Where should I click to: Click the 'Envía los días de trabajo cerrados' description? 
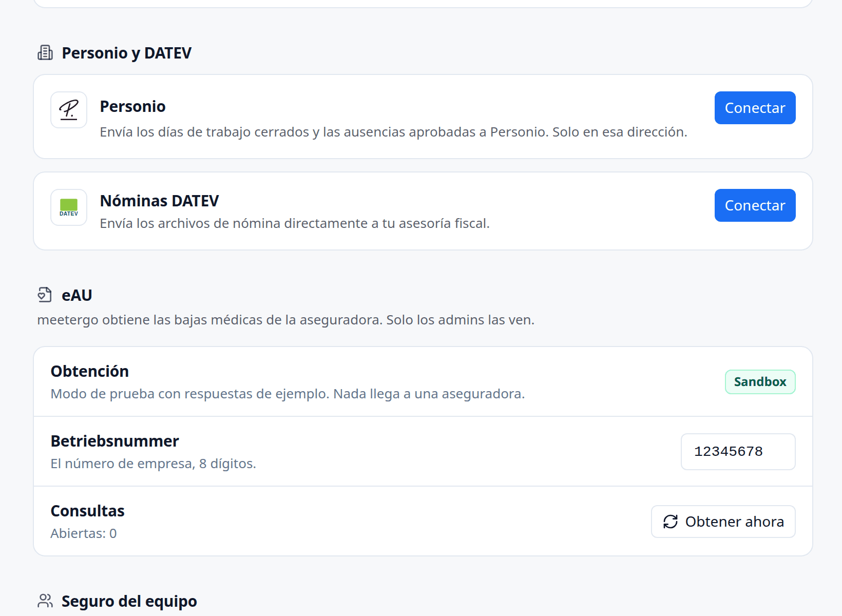pos(393,132)
